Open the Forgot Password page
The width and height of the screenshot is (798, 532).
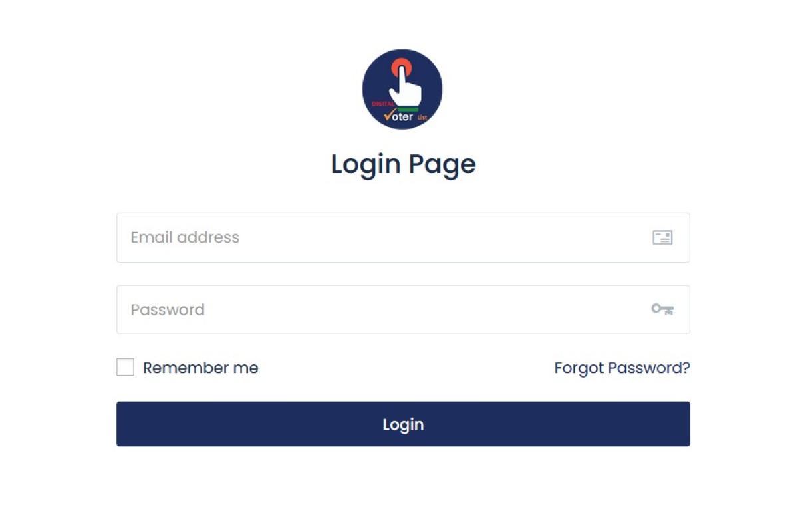pyautogui.click(x=622, y=368)
